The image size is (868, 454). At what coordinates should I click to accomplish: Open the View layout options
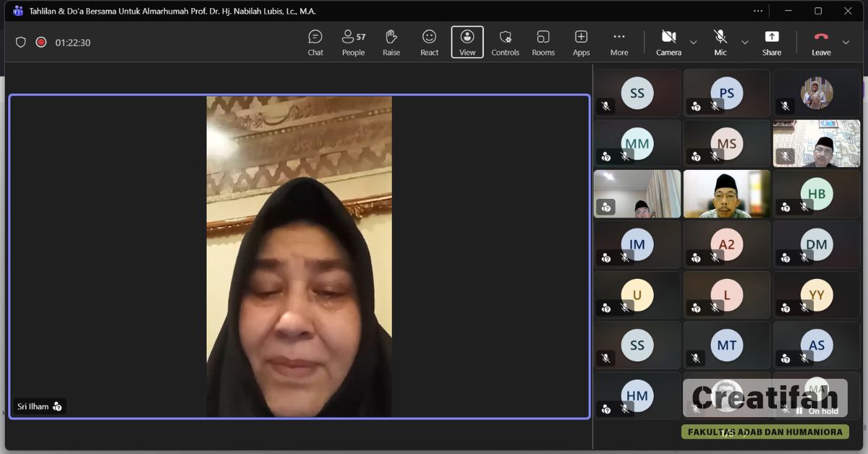(x=467, y=42)
